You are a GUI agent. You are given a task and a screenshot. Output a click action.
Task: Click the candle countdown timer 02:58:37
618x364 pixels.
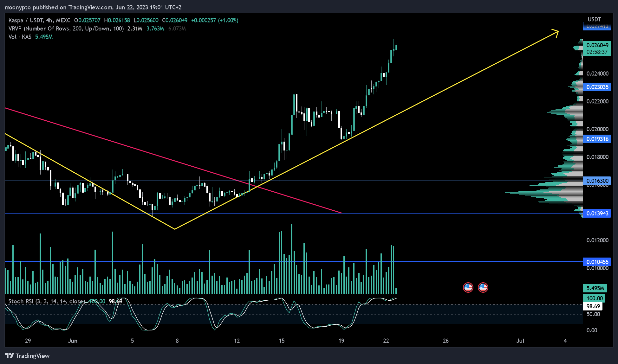[597, 52]
